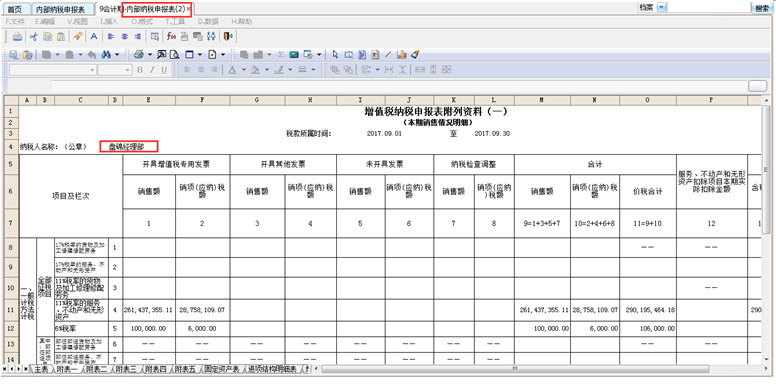
Task: Click the copy icon next to scissors
Action: [x=48, y=36]
